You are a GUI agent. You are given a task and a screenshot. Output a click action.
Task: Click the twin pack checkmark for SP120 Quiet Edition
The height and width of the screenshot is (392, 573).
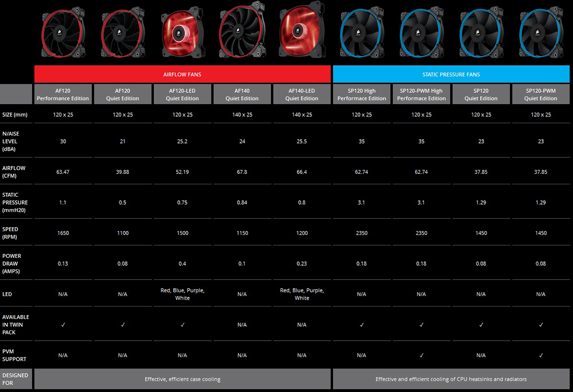click(x=481, y=324)
